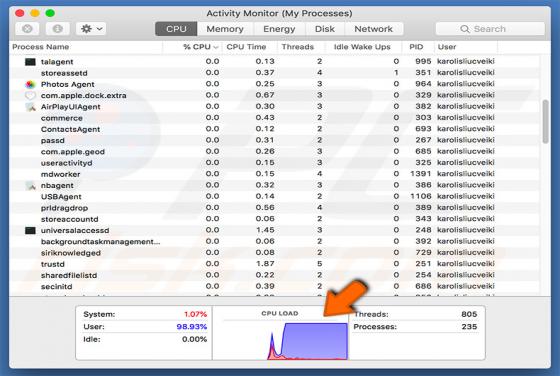Select the universalaccessd icon

coord(30,230)
